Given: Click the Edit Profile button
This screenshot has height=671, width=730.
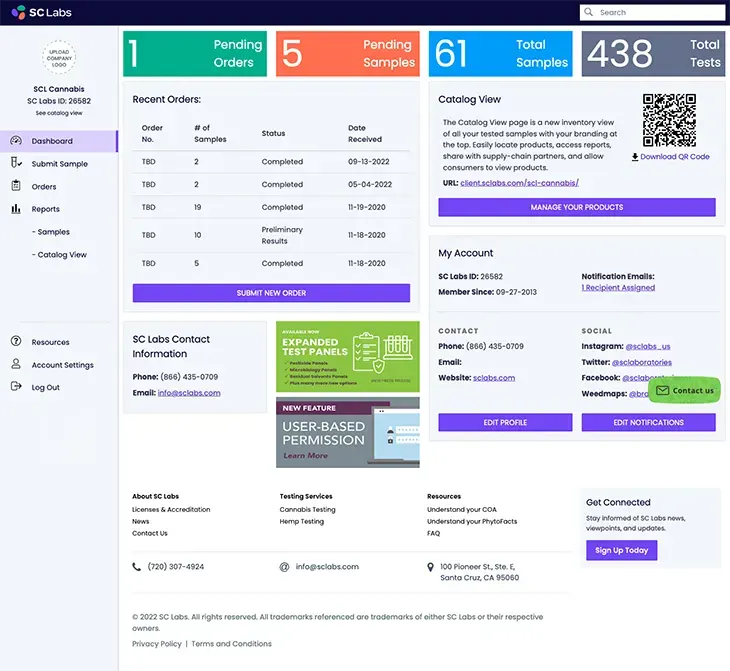Looking at the screenshot, I should pos(505,422).
